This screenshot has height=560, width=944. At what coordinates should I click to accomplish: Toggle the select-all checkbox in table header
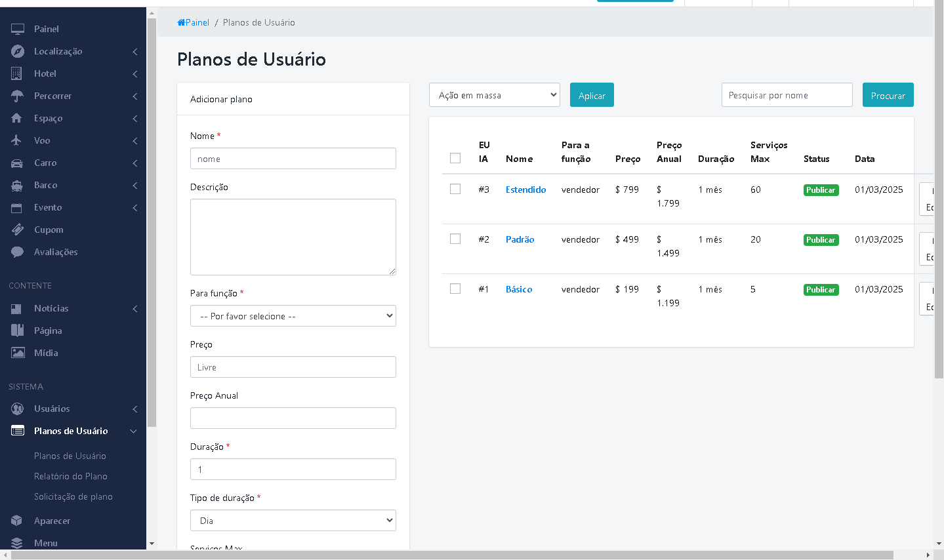[x=455, y=158]
